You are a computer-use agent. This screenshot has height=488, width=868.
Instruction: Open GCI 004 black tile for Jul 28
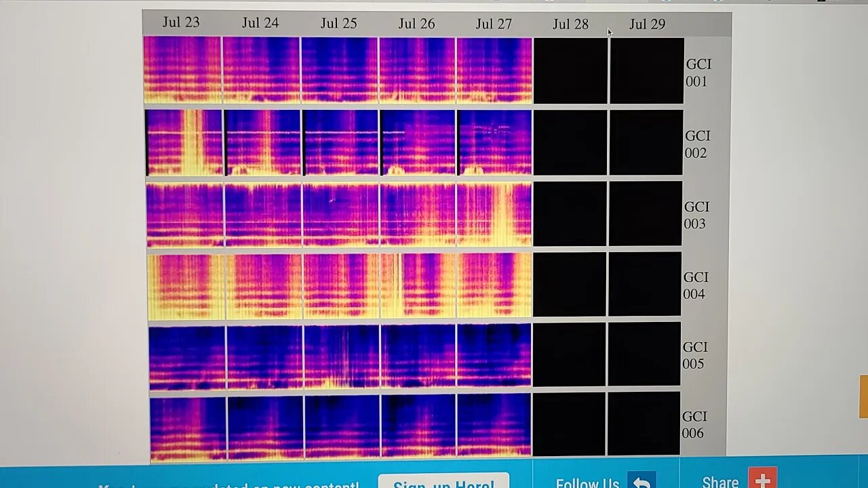(570, 285)
